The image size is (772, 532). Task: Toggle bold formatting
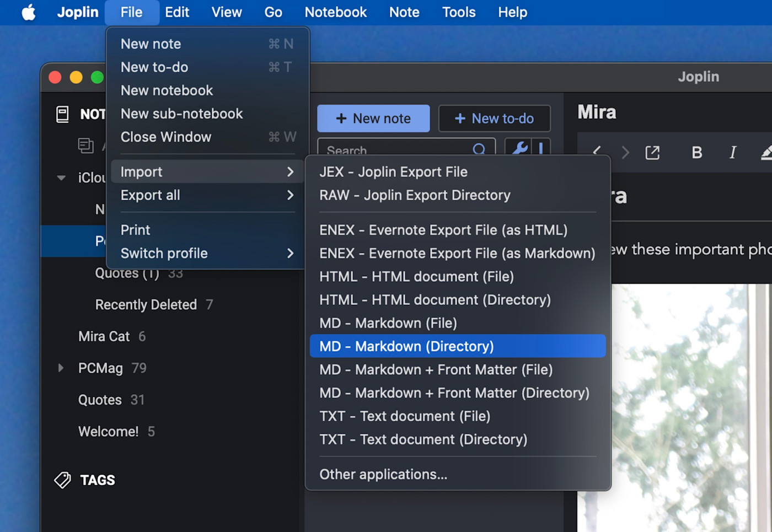pos(697,152)
